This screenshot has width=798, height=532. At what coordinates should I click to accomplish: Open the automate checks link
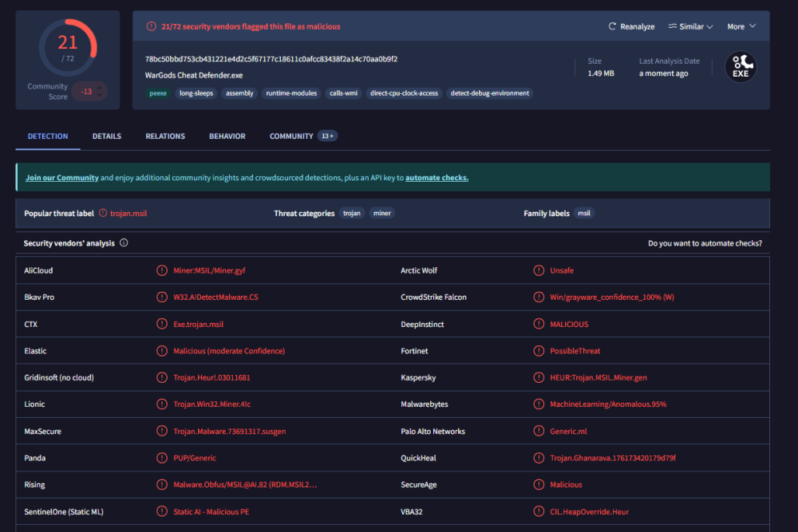(437, 178)
